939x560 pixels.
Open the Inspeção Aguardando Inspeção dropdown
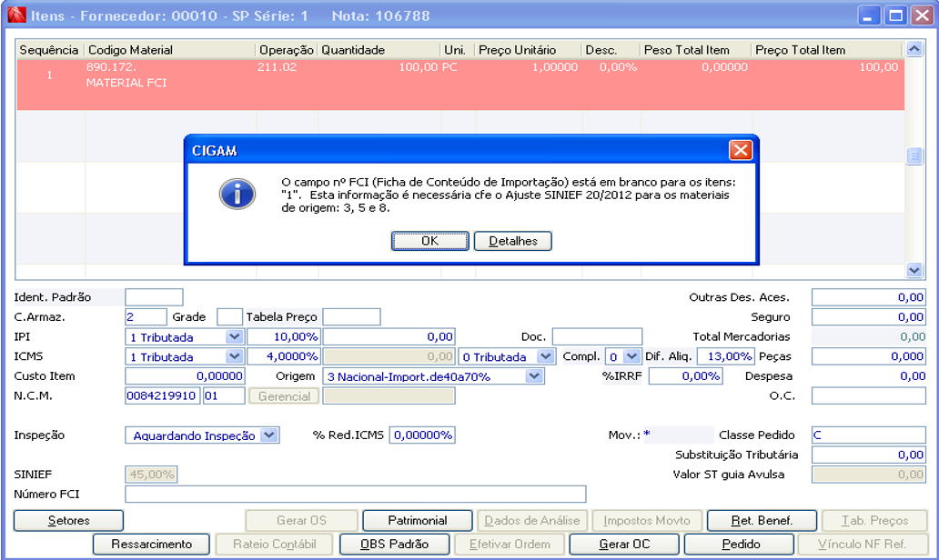pos(269,435)
